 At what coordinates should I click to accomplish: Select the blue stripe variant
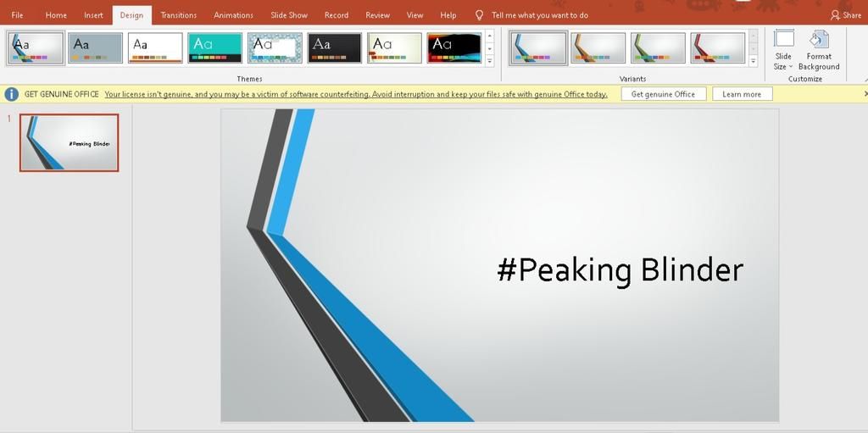tap(538, 47)
